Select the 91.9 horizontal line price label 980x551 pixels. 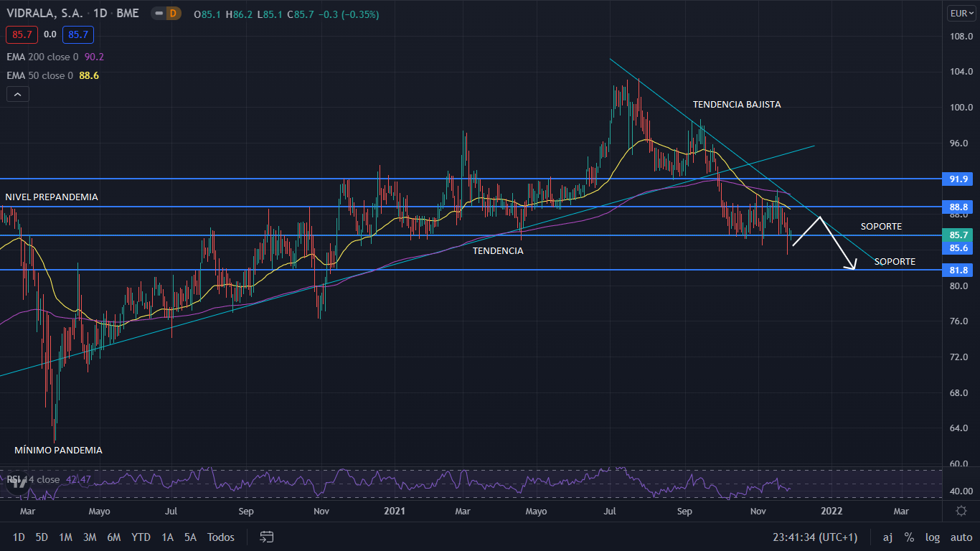pyautogui.click(x=958, y=179)
